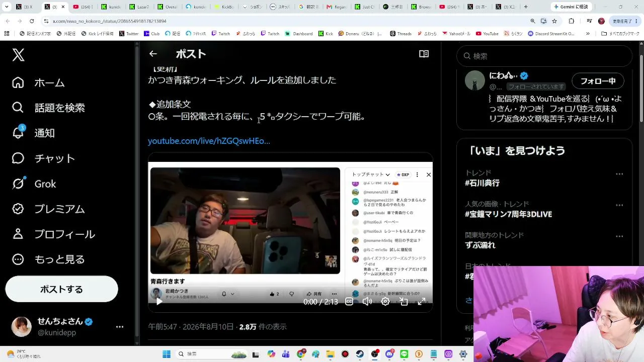Open チャット in the sidebar
The image size is (644, 362).
[43, 158]
